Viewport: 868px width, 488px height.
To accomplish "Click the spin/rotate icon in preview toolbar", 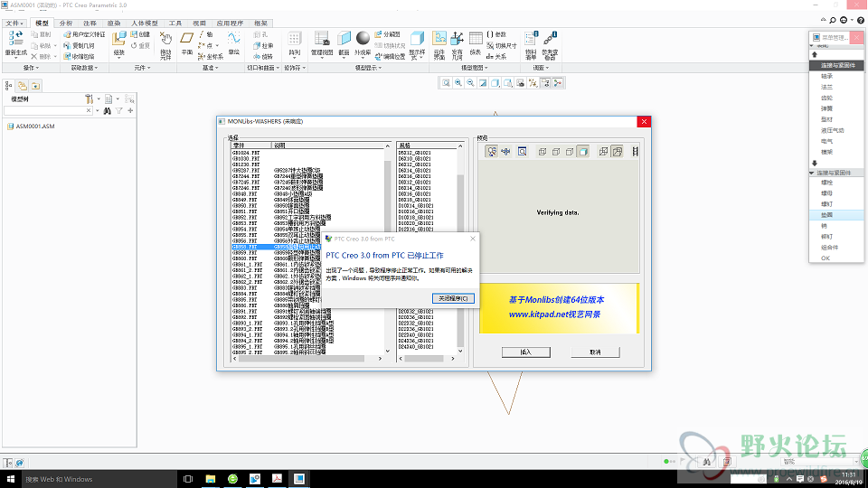I will 505,152.
